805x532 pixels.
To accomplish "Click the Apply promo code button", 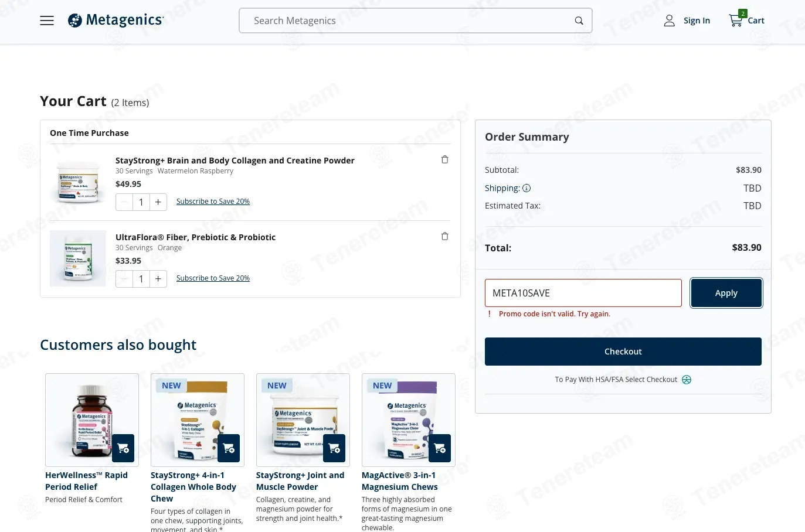I will point(726,293).
